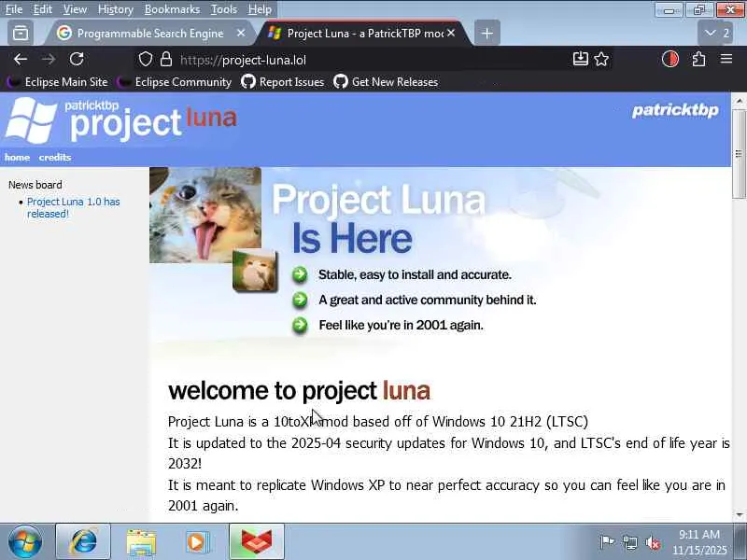Click green arrow beside Feel like you're in 2001
This screenshot has width=747, height=560.
(300, 325)
